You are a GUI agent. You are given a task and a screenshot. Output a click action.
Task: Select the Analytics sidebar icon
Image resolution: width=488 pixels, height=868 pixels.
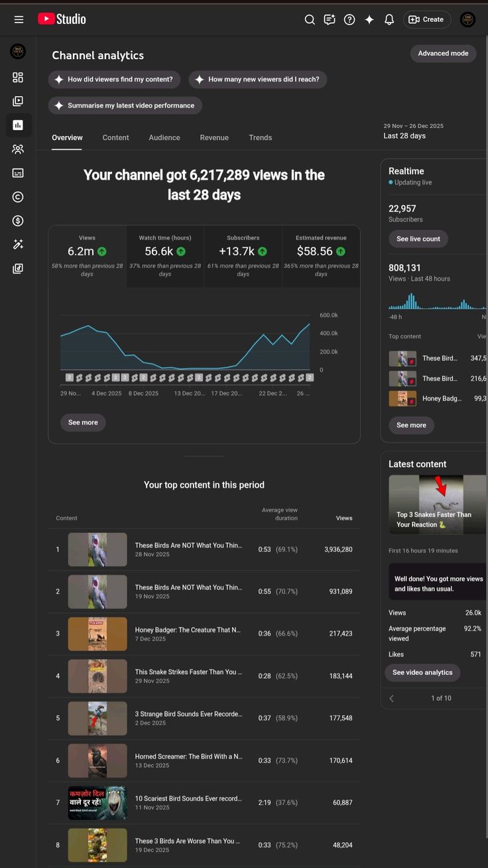click(18, 125)
